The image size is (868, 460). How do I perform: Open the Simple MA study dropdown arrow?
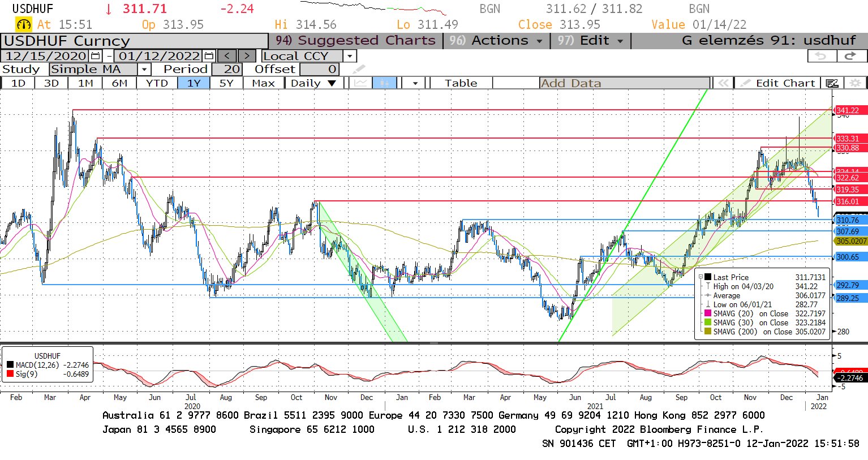point(144,70)
